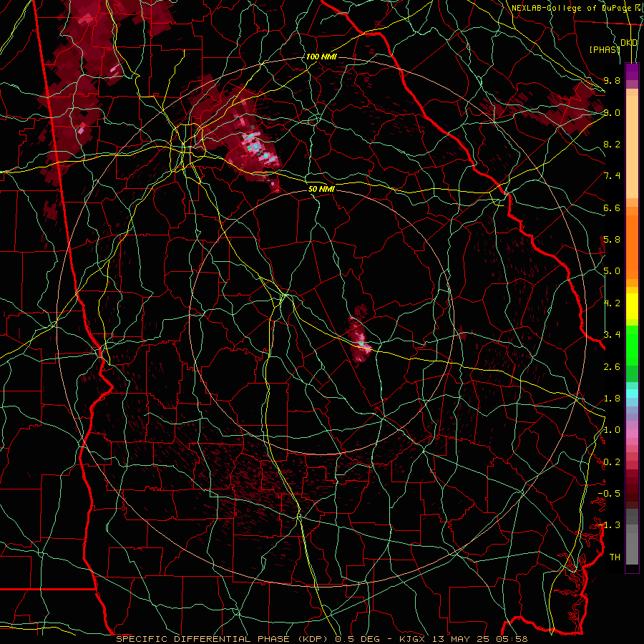The image size is (644, 644).
Task: Click the 8.2 scale value
Action: pos(612,144)
